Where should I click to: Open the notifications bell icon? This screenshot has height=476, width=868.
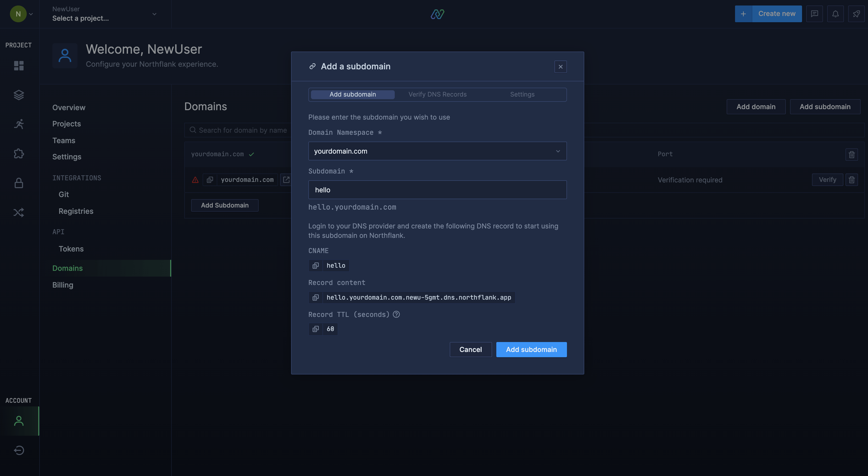(835, 14)
